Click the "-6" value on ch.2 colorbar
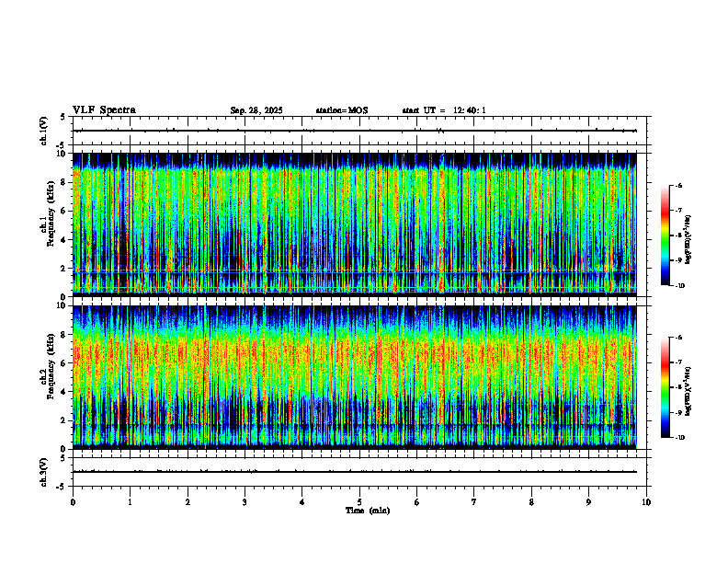 (678, 338)
